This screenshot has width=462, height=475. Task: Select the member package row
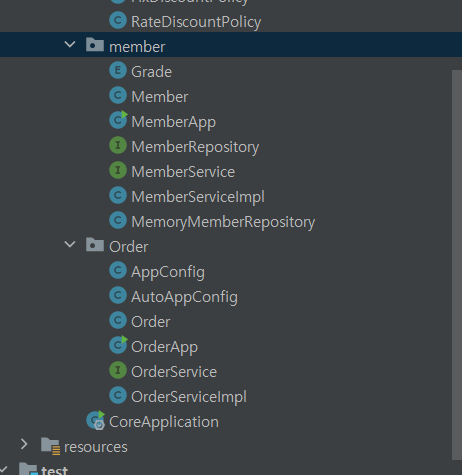click(x=231, y=44)
